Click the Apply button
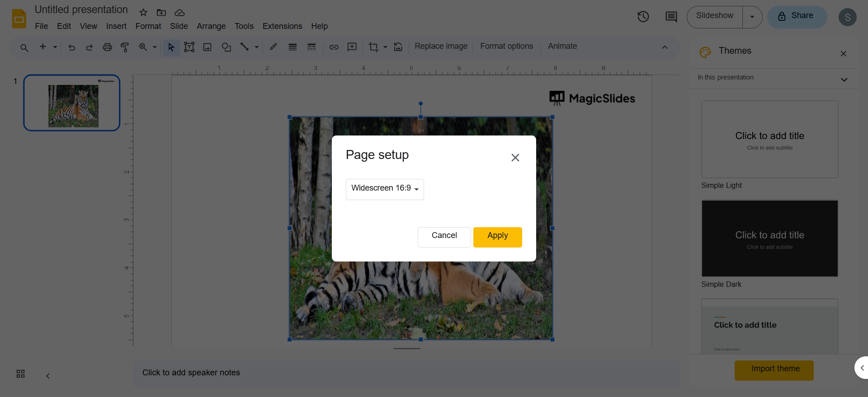 pos(497,237)
